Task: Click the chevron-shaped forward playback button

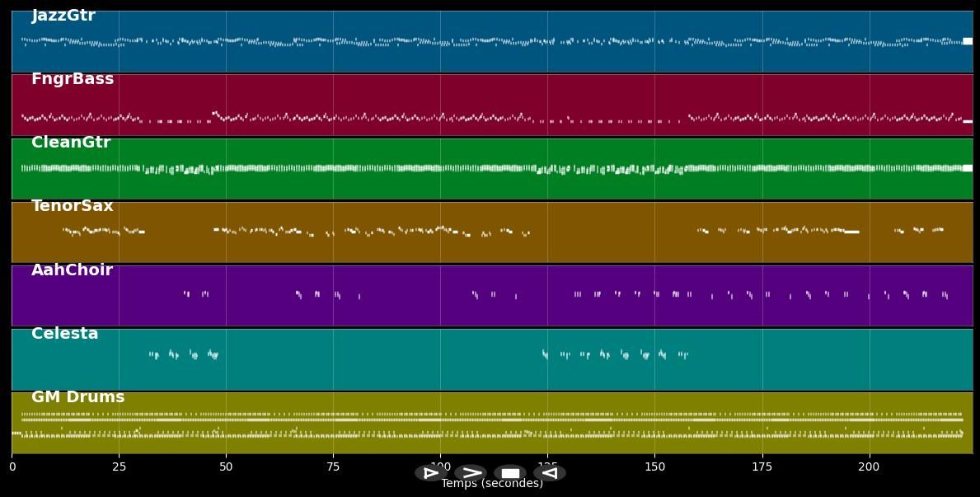Action: [x=471, y=473]
